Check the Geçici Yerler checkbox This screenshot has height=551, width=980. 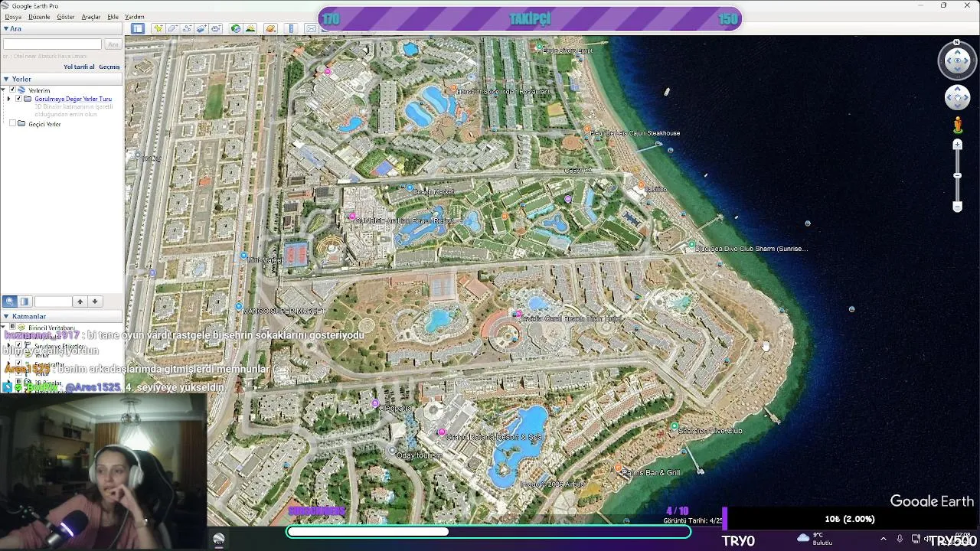13,124
